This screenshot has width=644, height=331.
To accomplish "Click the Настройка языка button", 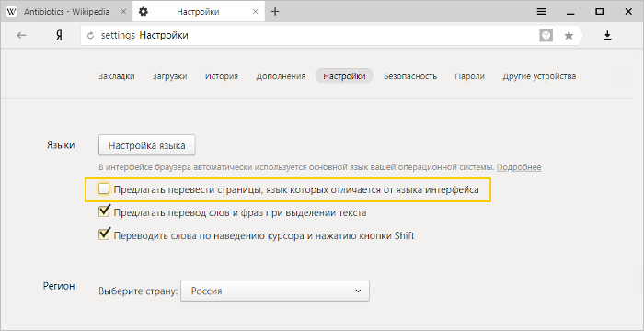I will click(x=147, y=145).
